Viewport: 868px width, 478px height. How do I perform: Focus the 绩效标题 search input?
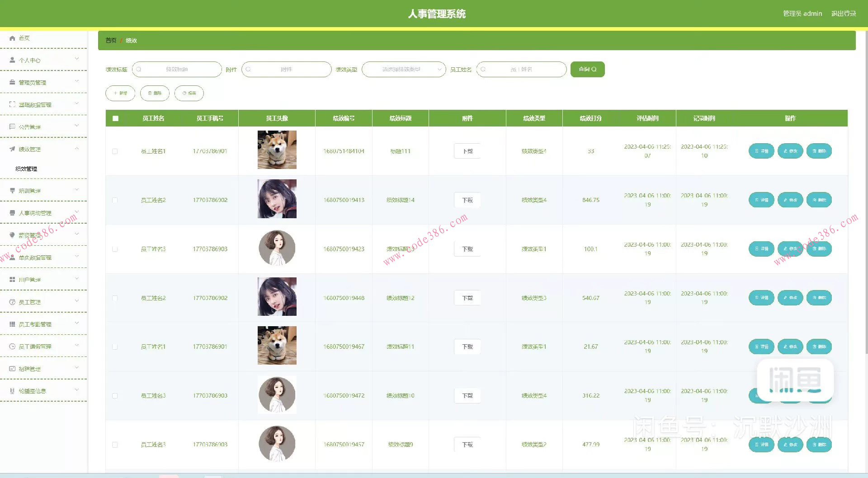[177, 70]
